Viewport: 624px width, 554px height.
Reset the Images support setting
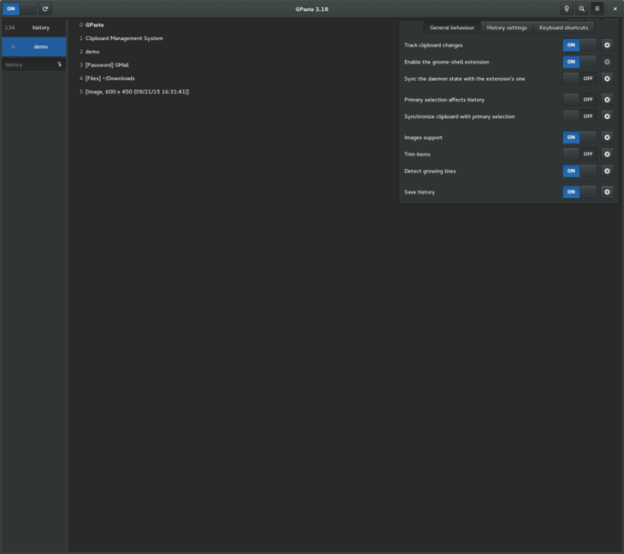coord(606,137)
